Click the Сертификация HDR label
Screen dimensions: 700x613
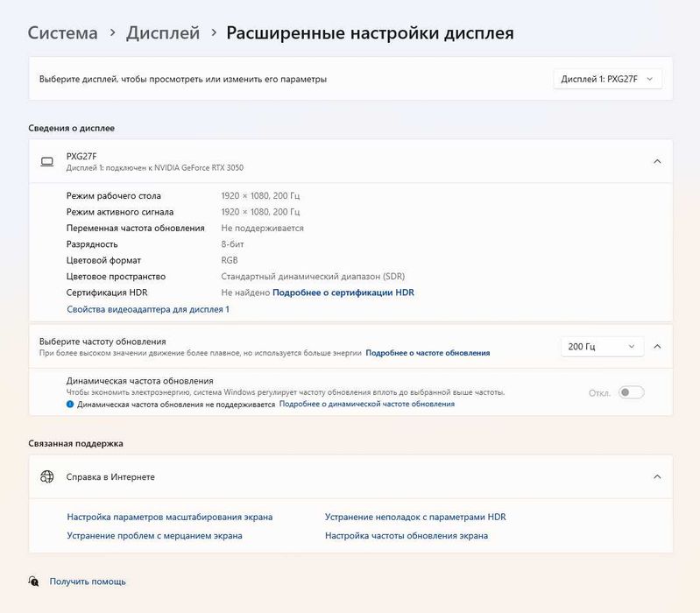click(107, 292)
